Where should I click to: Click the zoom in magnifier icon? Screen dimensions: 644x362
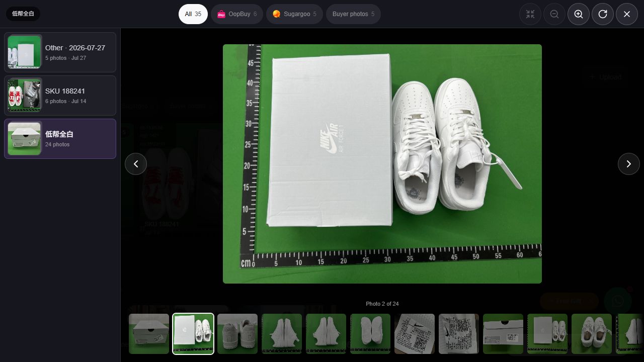tap(579, 14)
